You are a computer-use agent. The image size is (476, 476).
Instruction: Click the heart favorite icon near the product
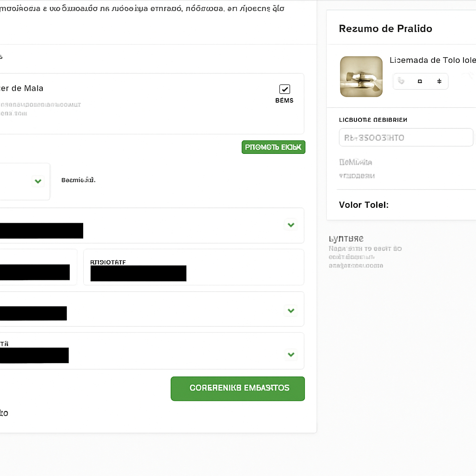click(401, 81)
